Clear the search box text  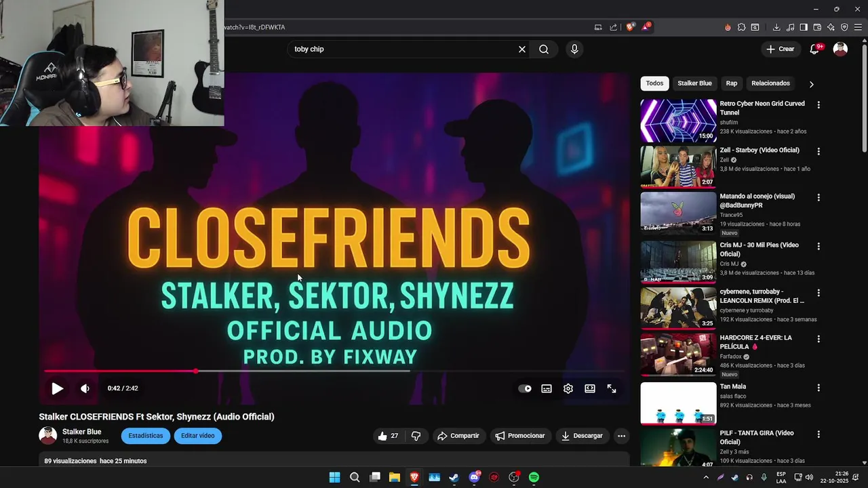(522, 49)
